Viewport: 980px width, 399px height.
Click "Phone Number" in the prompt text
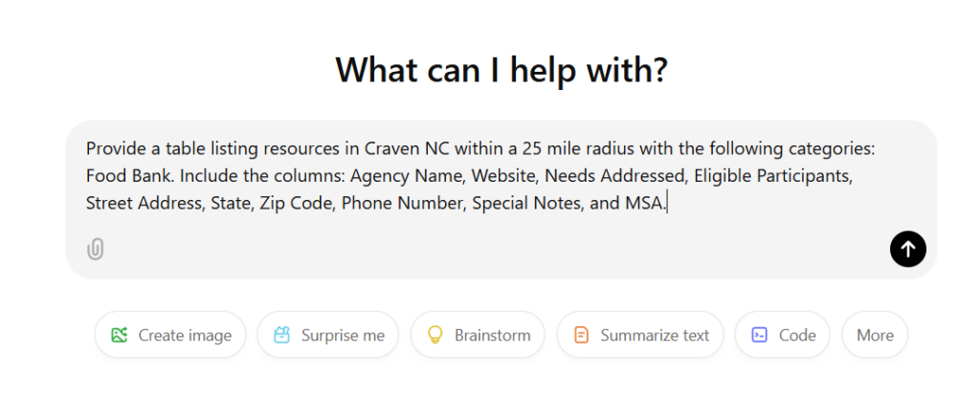(x=402, y=203)
